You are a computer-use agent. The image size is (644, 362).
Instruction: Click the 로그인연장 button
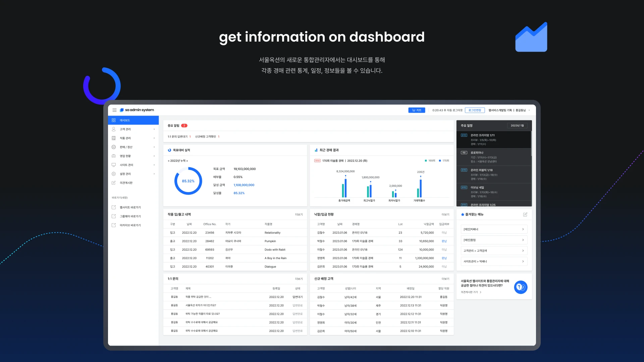tap(475, 110)
